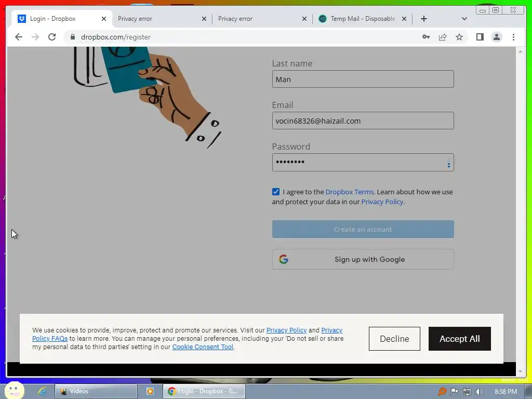532x399 pixels.
Task: Focus the Last name field
Action: (363, 79)
